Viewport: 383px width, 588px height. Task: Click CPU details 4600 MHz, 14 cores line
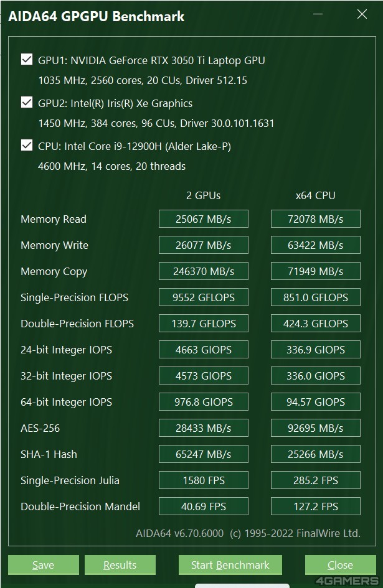click(112, 166)
